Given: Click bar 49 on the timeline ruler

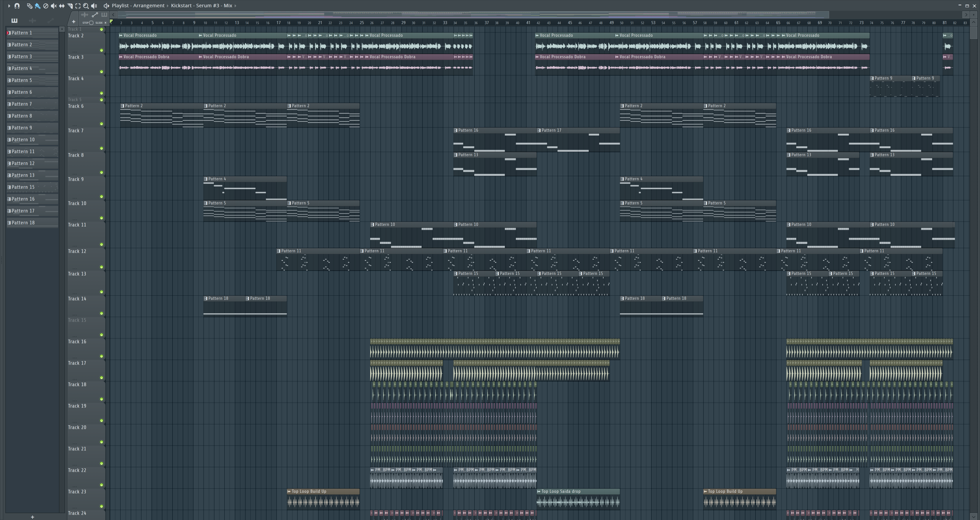Looking at the screenshot, I should (x=611, y=23).
